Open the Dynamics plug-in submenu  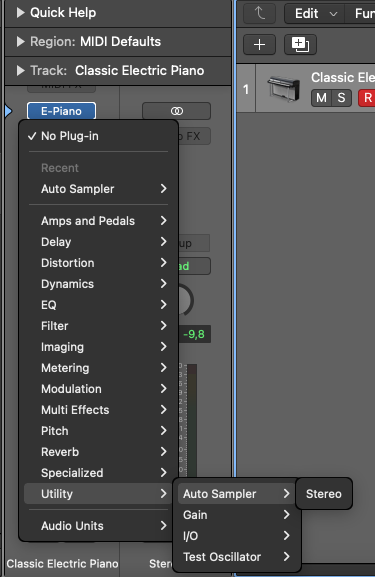(x=98, y=284)
